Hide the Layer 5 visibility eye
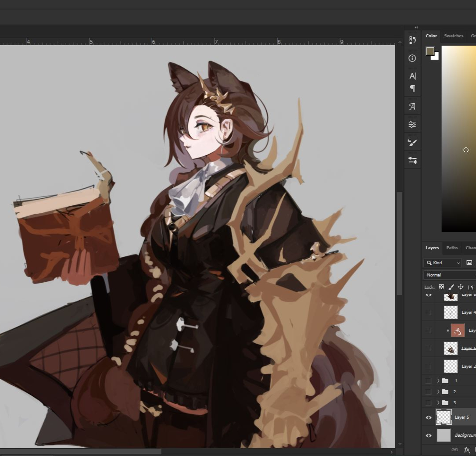This screenshot has height=456, width=476. (x=429, y=417)
